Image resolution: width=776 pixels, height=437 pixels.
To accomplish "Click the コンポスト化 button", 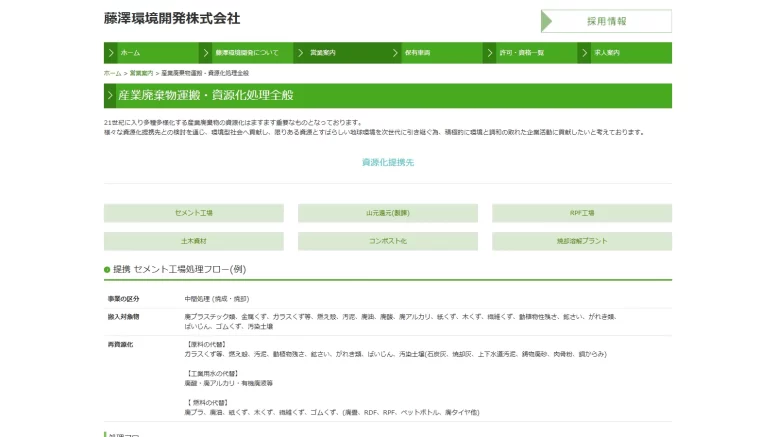I will point(388,241).
